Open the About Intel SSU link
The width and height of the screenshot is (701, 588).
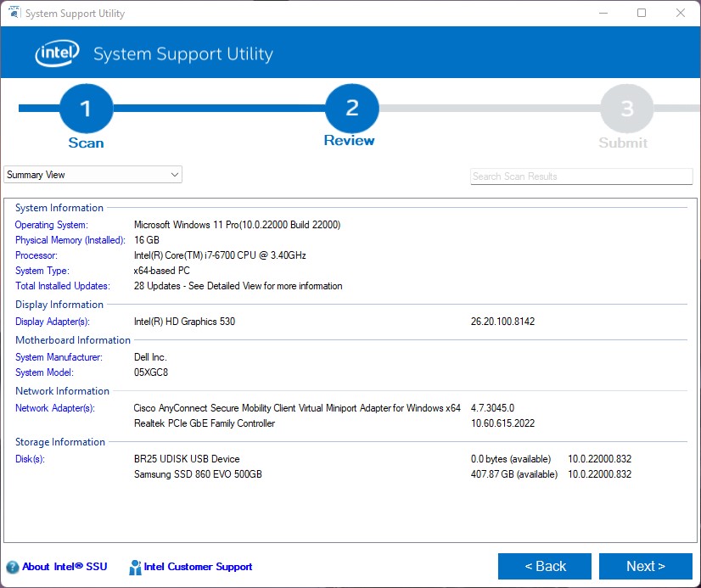(x=64, y=567)
